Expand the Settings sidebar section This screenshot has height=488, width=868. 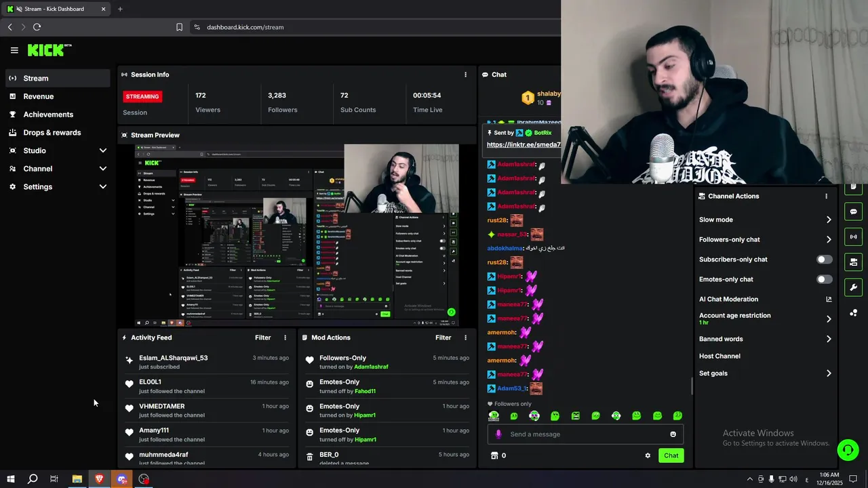tap(57, 187)
